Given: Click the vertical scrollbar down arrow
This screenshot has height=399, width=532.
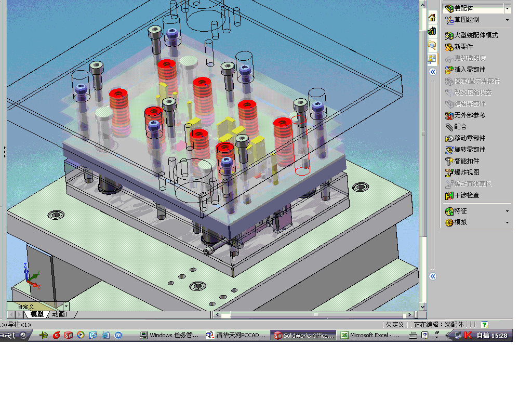Looking at the screenshot, I should (x=422, y=307).
